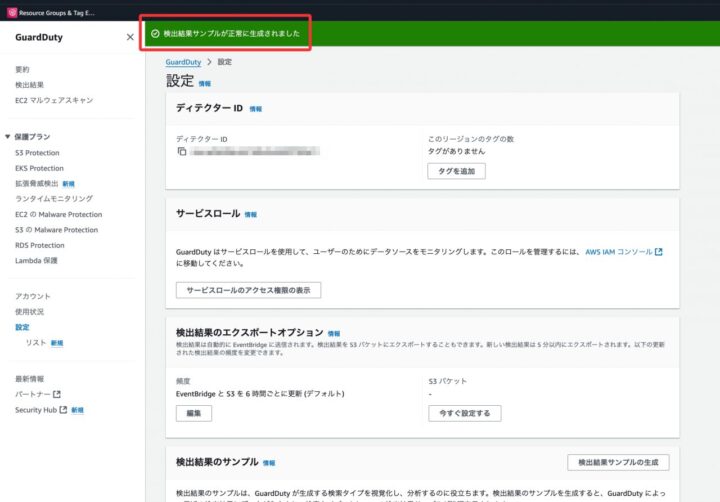Click the 編集 button for export frequency
Viewport: 720px width, 502px height.
pyautogui.click(x=193, y=413)
